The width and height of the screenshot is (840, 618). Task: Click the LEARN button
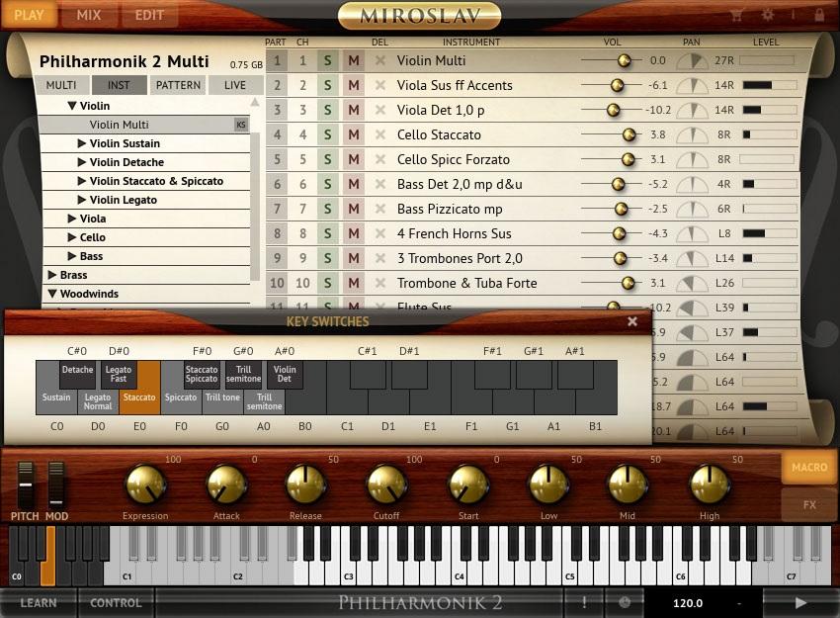click(39, 602)
